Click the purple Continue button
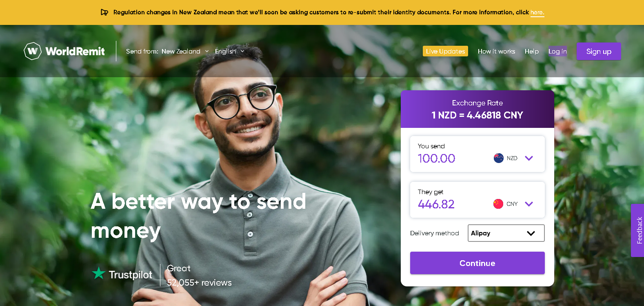644x306 pixels. 477,263
